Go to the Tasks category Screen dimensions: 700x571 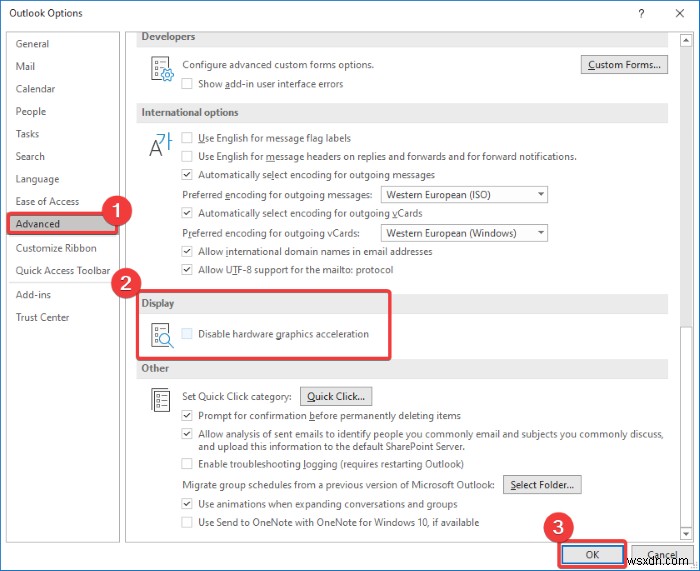click(63, 134)
